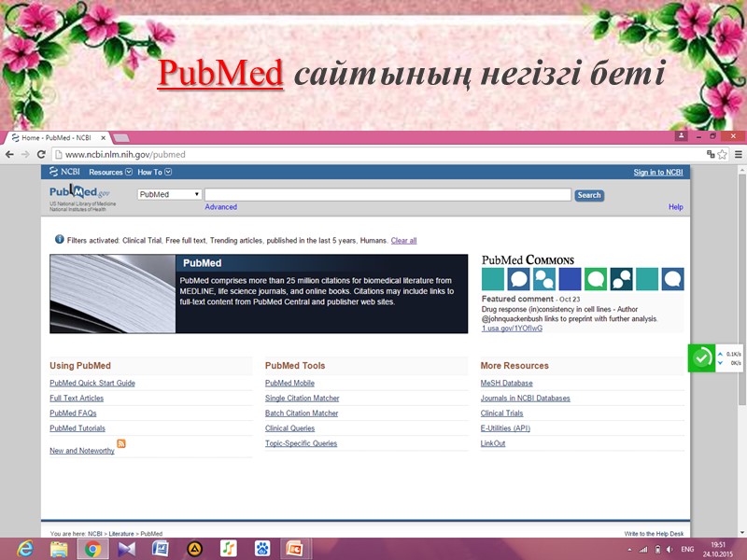Open Visual Studio from the taskbar
747x560 pixels.
pyautogui.click(x=127, y=549)
